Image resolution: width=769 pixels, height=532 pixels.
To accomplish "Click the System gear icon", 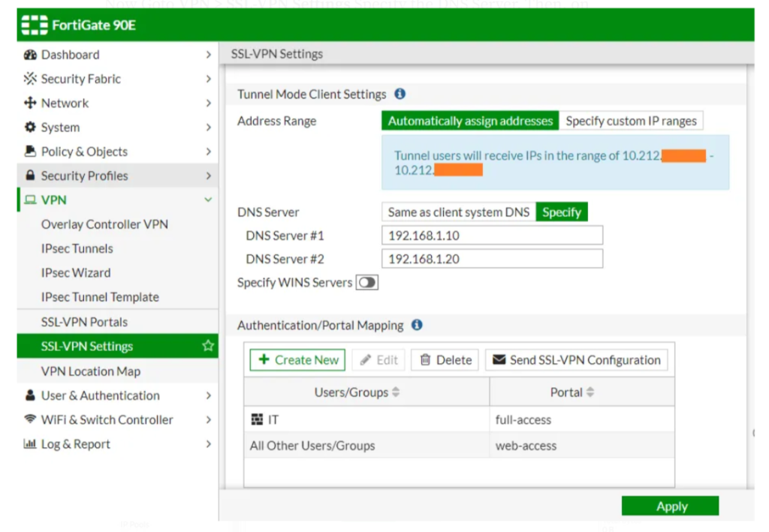I will (30, 128).
